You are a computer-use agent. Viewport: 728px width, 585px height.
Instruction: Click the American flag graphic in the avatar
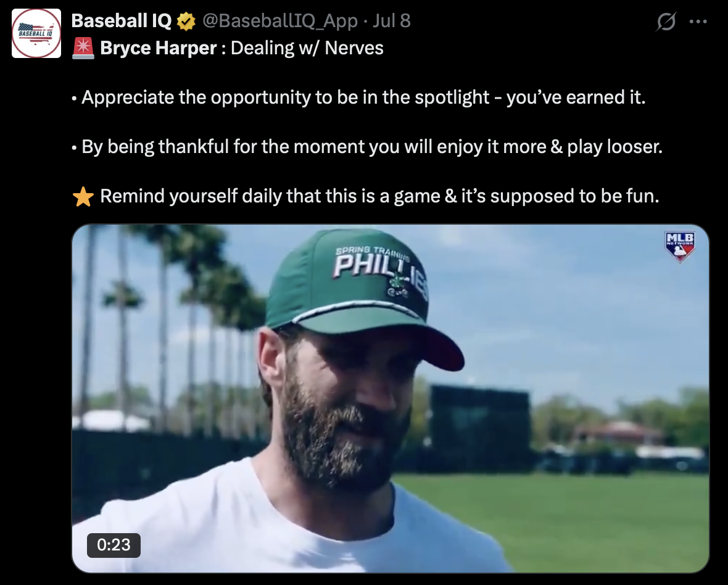28,26
